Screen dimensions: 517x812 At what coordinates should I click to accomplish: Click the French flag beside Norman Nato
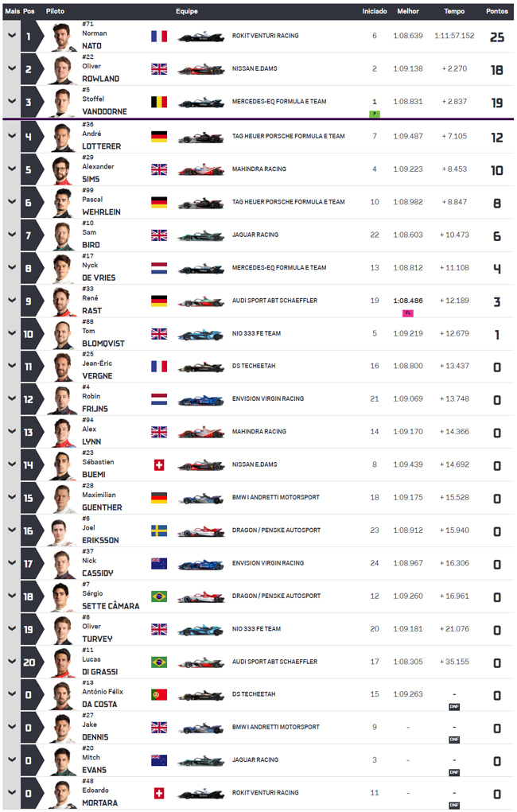point(159,36)
